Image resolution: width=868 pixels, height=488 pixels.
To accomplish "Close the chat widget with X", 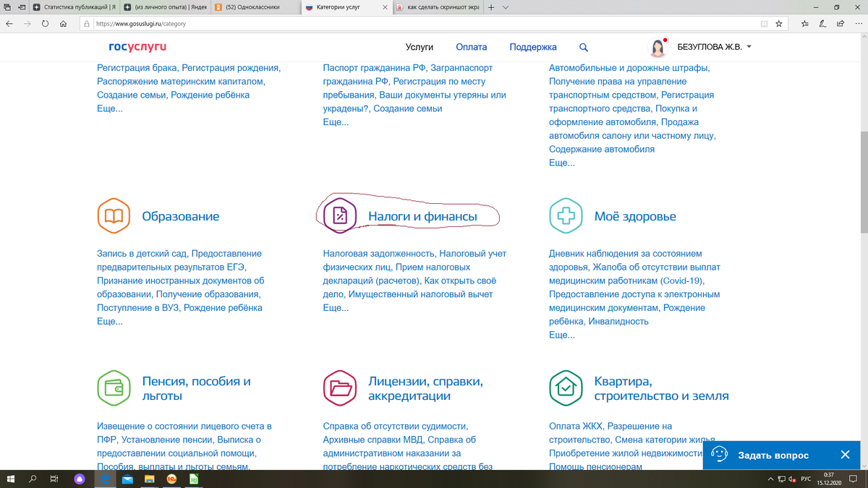I will coord(845,455).
